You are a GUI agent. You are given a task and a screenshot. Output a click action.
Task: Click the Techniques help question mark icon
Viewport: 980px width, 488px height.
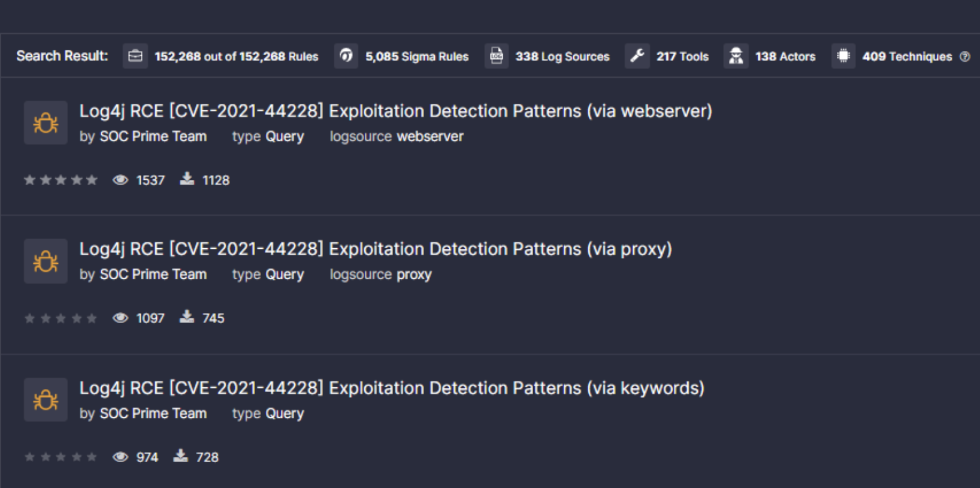[x=965, y=56]
